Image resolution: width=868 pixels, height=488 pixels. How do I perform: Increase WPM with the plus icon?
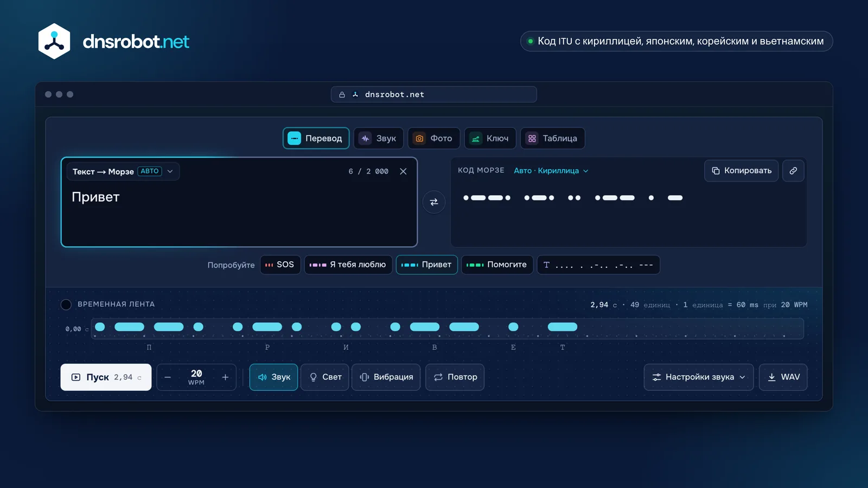(x=225, y=377)
